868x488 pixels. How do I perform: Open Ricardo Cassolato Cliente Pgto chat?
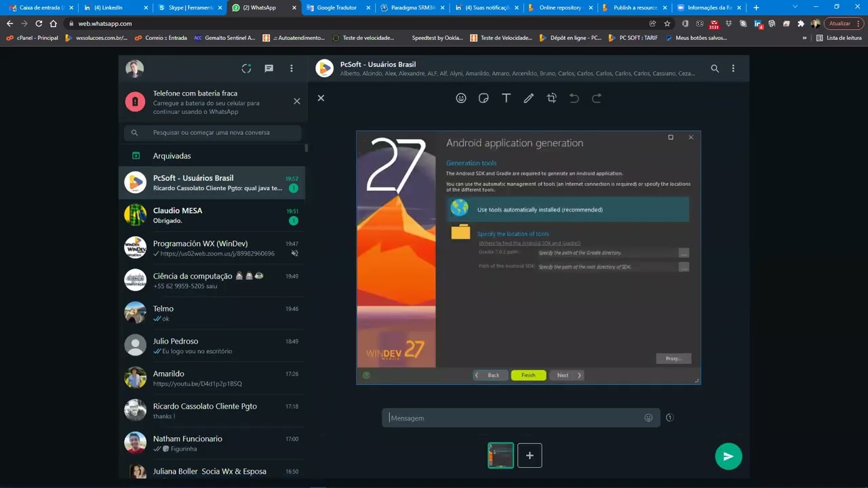212,411
